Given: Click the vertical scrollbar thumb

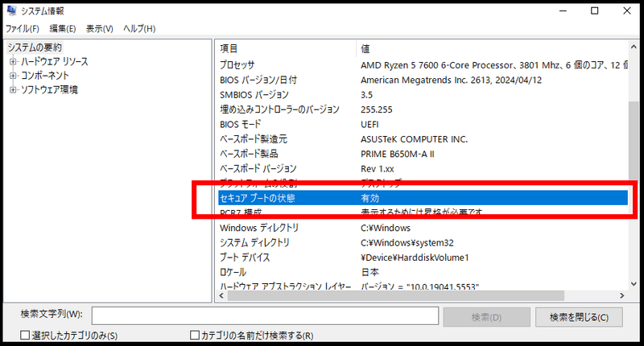Looking at the screenshot, I should coord(634,142).
